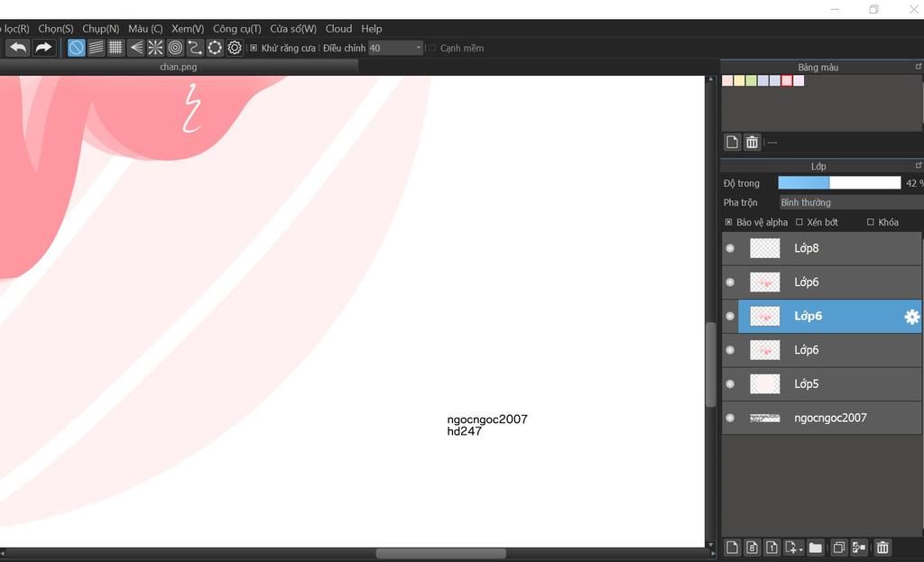Select layer name Lớp8
This screenshot has height=562, width=924.
[x=806, y=249]
